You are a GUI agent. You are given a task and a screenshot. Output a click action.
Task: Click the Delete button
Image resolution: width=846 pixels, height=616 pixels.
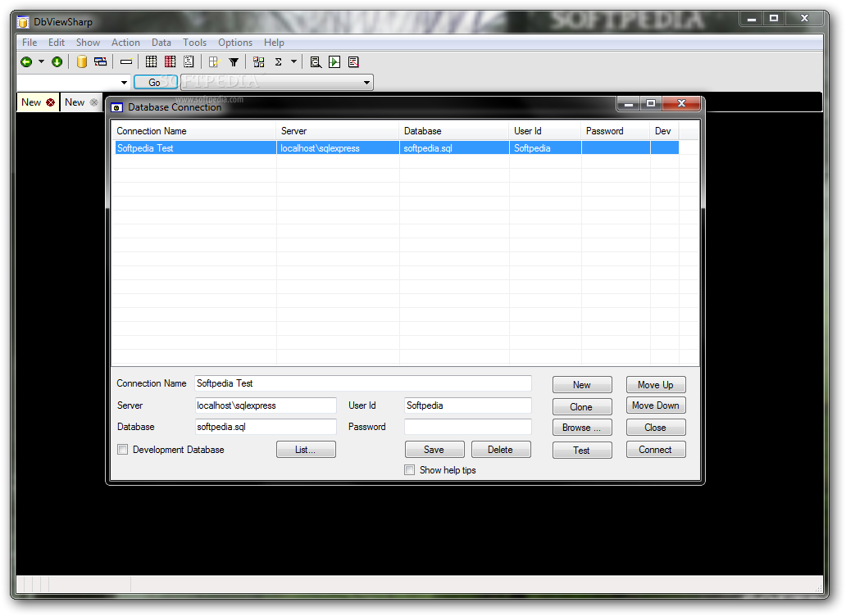501,450
